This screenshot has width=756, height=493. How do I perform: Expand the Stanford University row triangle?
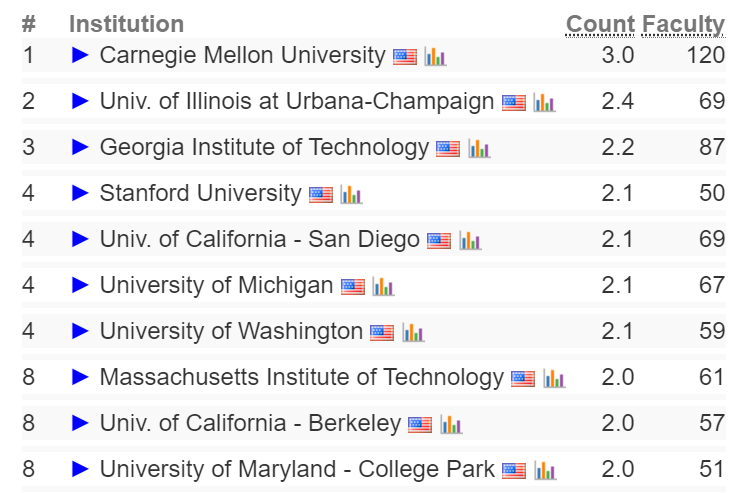[80, 193]
